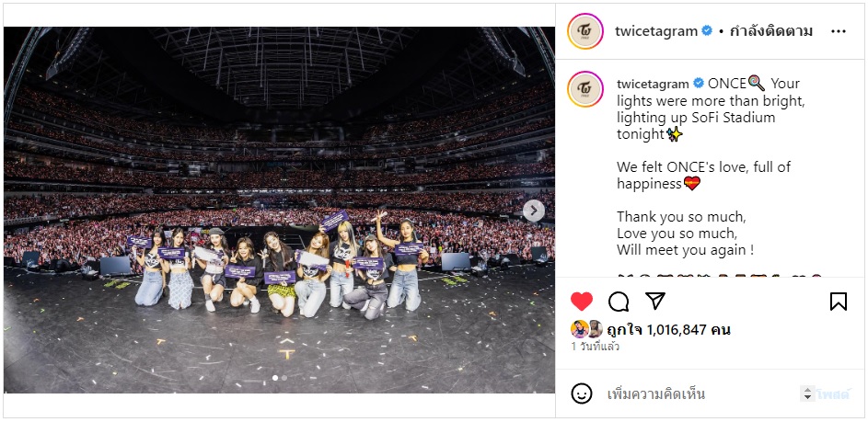Click the SoFi Stadium group photo

(x=279, y=211)
